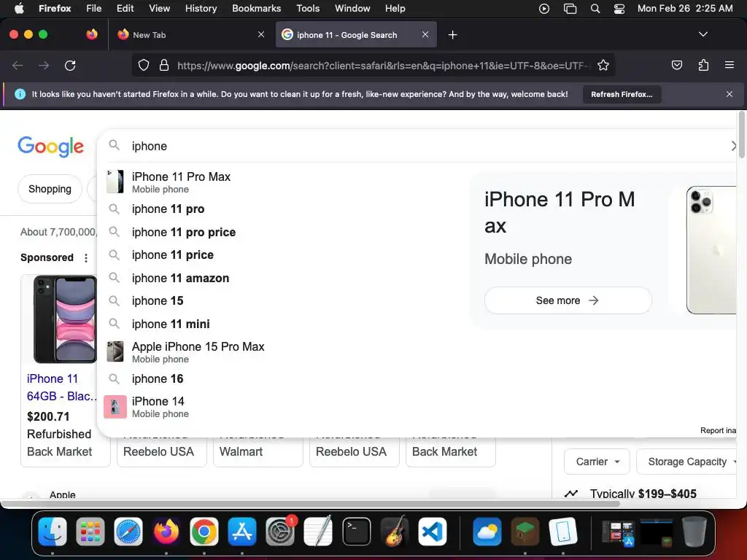Click the Refresh Firefox button
Viewport: 747px width, 560px height.
point(622,94)
